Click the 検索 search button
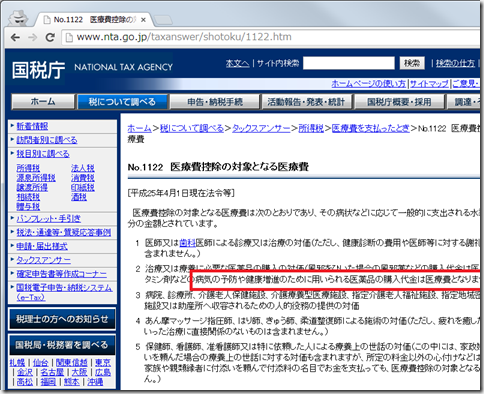 (412, 63)
